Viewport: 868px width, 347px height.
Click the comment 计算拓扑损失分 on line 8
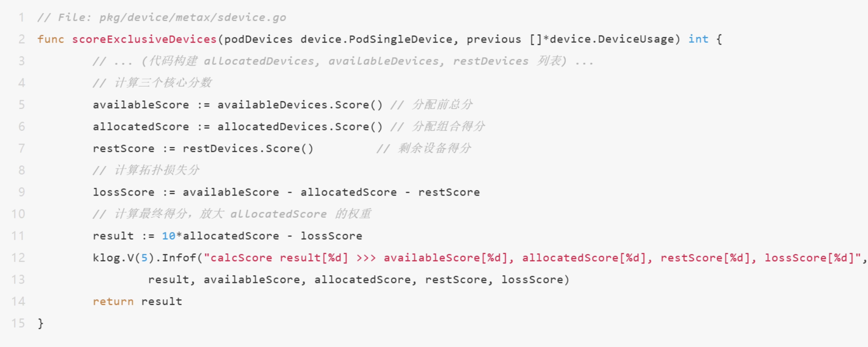157,170
